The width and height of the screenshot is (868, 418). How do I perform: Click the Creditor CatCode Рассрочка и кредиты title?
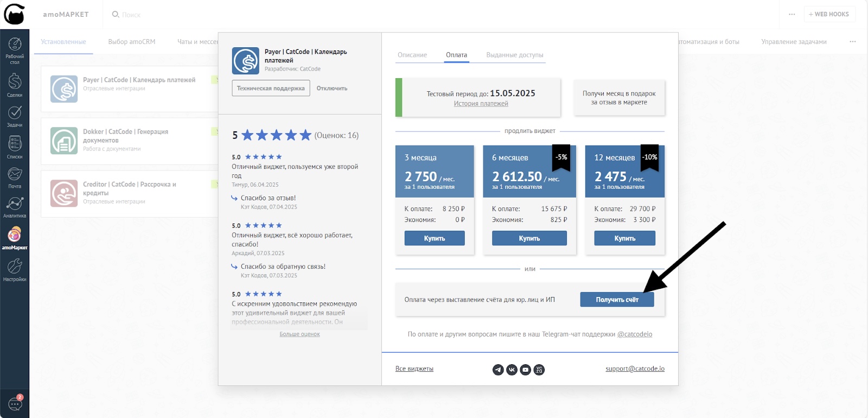(130, 188)
